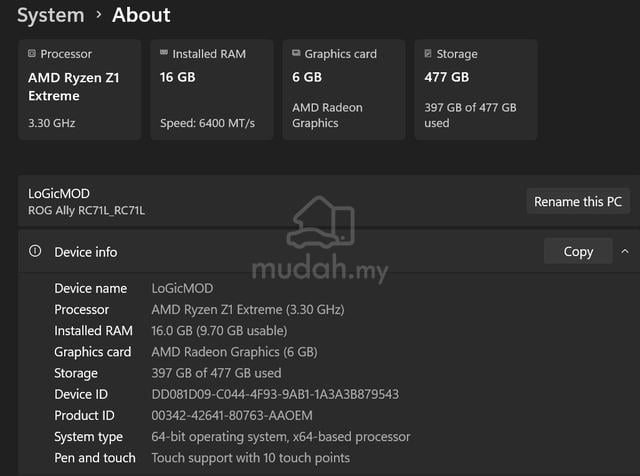Click the Pen and touch label
640x476 pixels.
click(x=95, y=458)
